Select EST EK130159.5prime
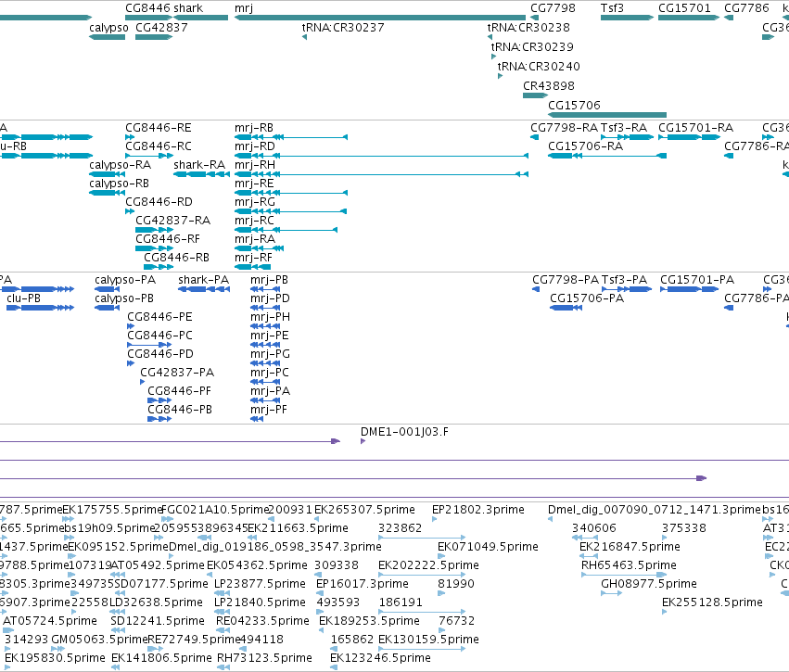 pos(422,649)
